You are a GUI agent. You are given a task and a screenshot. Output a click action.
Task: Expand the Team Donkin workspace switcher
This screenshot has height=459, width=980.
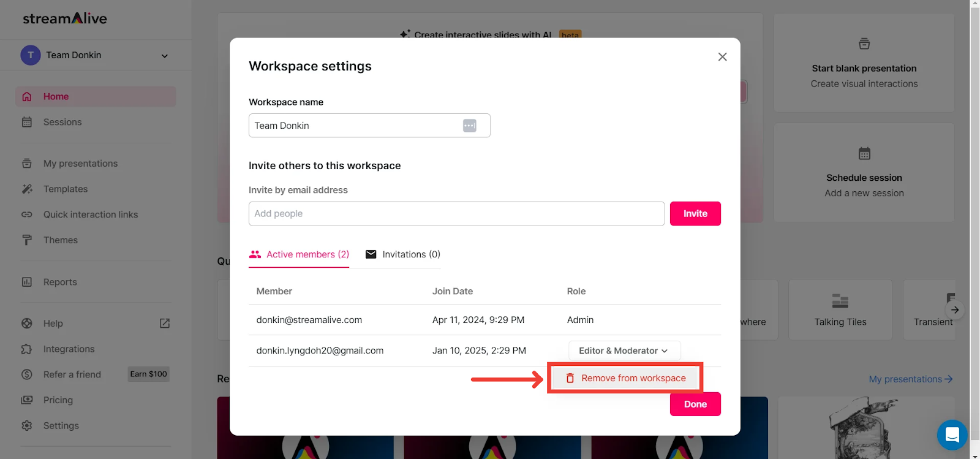click(164, 56)
